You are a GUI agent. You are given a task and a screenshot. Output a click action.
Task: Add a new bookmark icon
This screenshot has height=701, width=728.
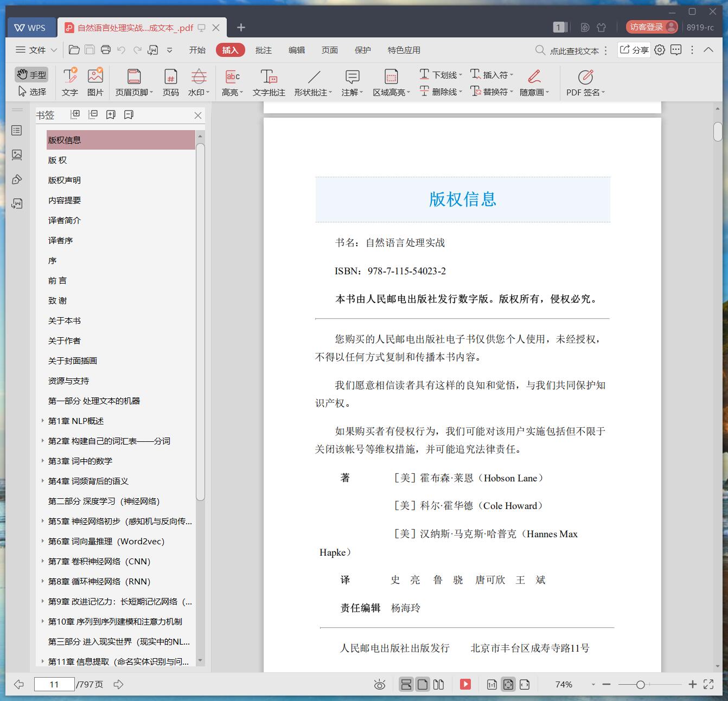111,114
